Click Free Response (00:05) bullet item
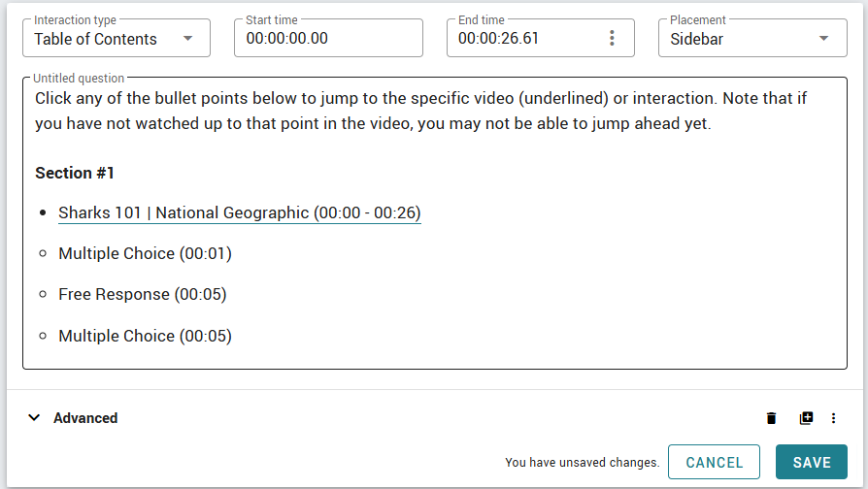The image size is (868, 489). 142,294
